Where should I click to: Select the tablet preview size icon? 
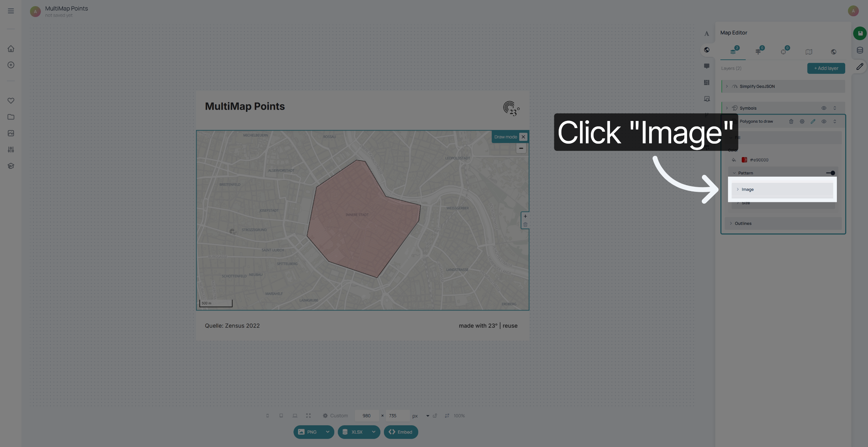click(281, 416)
